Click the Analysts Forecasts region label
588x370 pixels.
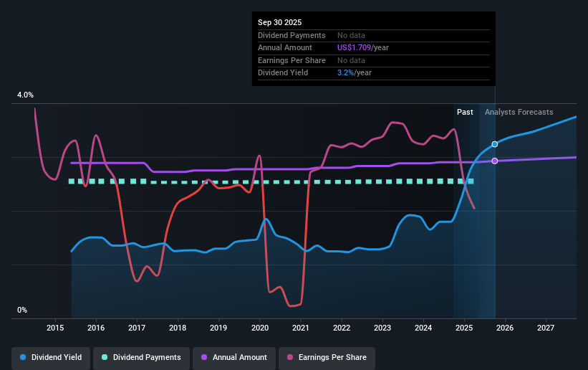click(519, 112)
